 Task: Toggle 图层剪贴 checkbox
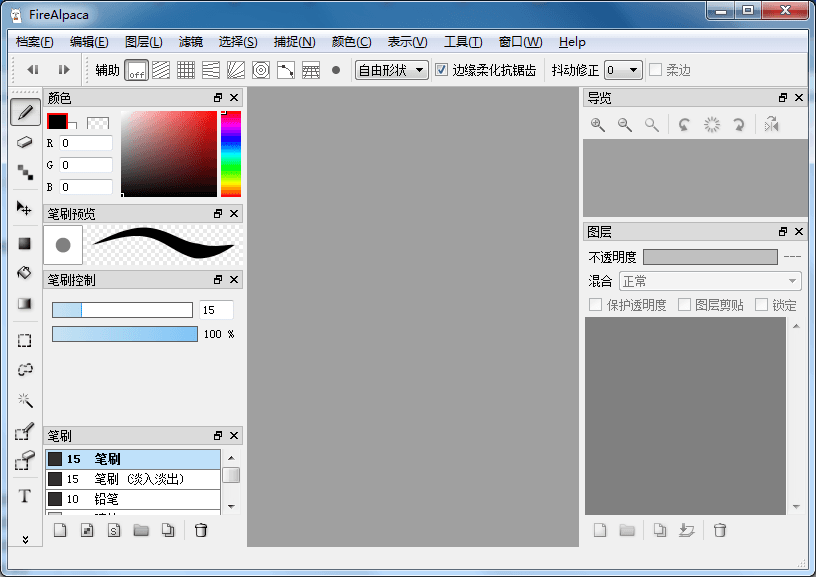click(684, 304)
